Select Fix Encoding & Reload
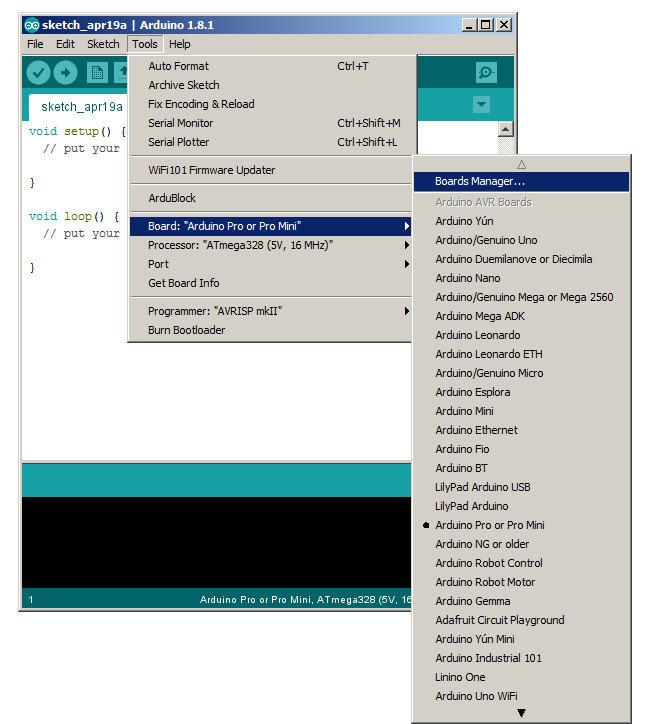The height and width of the screenshot is (724, 647). pos(271,104)
